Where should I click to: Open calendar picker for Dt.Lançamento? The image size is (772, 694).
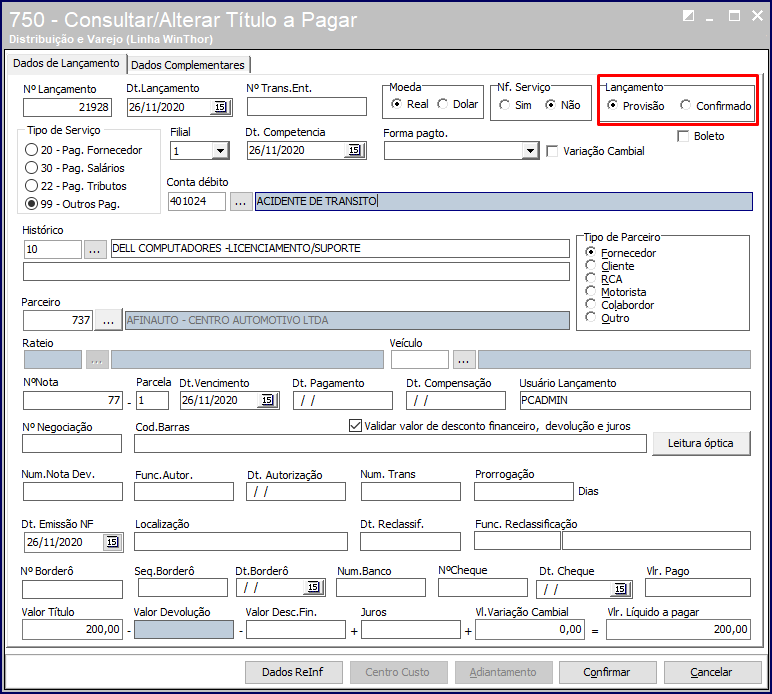click(221, 107)
